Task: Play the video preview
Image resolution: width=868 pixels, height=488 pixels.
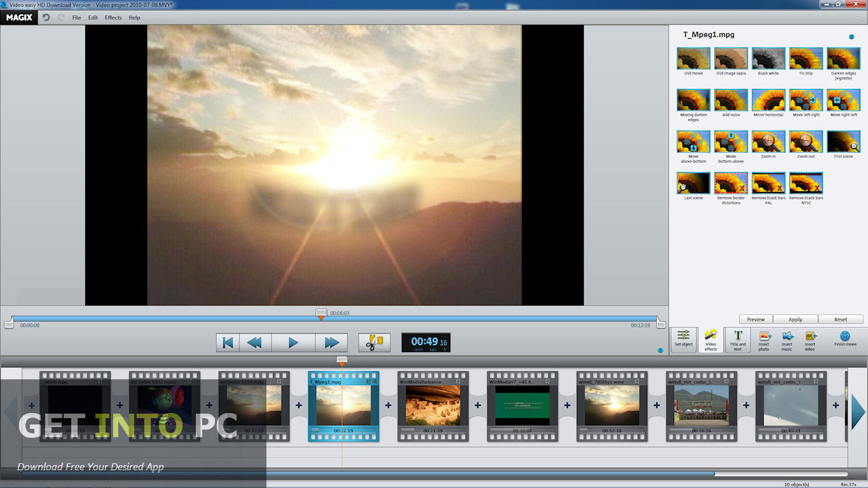Action: coord(293,342)
